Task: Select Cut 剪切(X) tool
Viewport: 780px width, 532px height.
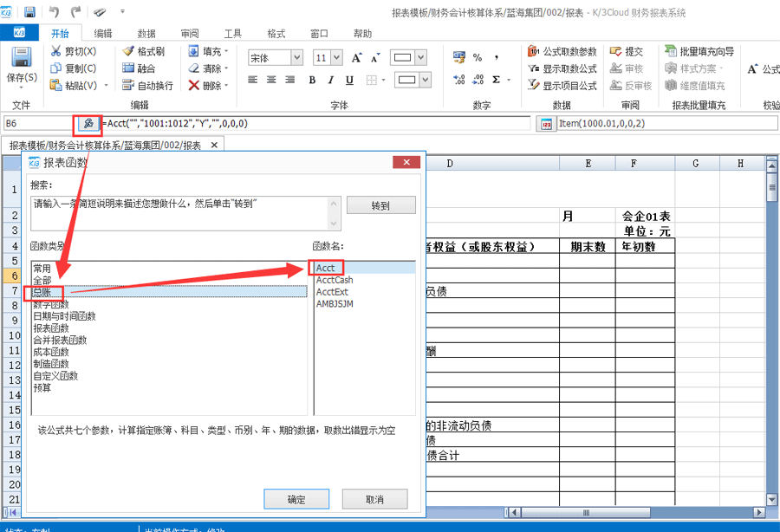Action: (74, 51)
